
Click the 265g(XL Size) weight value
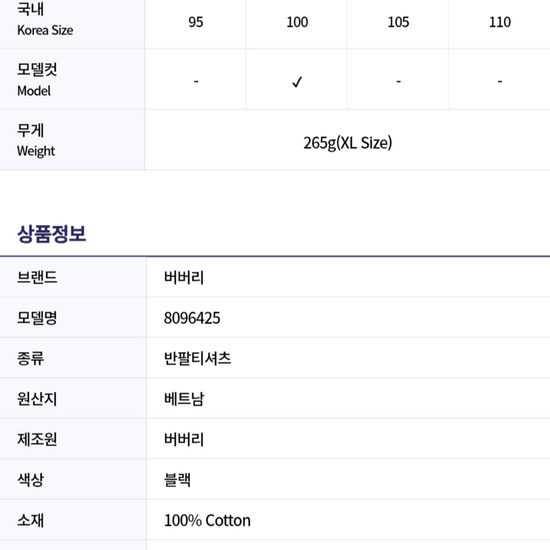pyautogui.click(x=347, y=143)
